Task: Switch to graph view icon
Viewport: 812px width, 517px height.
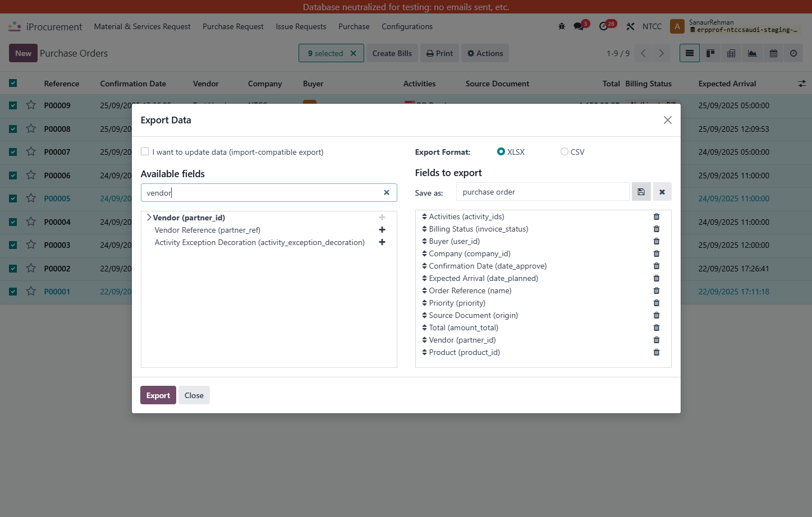Action: [752, 53]
